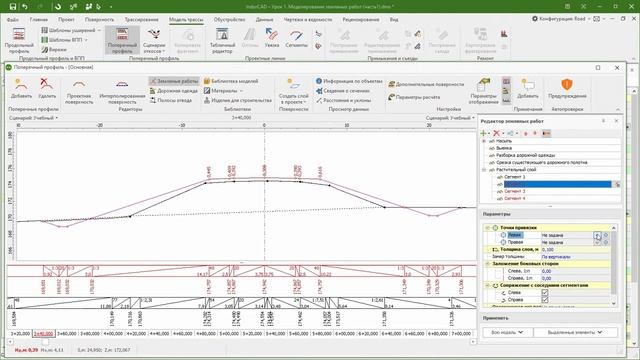Screen dimensions: 640x360
Task: Select Сегмент 1 in tree
Action: 514,177
